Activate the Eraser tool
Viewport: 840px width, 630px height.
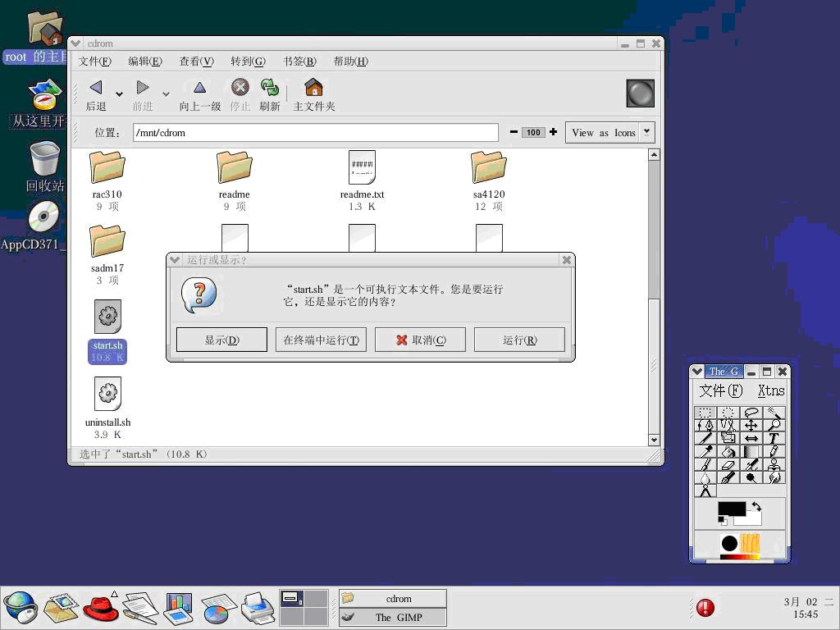728,464
